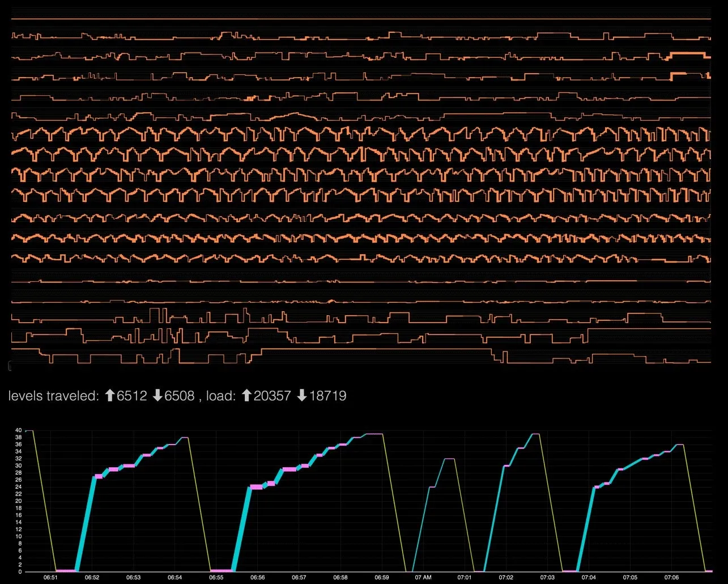Select the 'levels traveled:' label
This screenshot has height=584, width=728.
[54, 396]
